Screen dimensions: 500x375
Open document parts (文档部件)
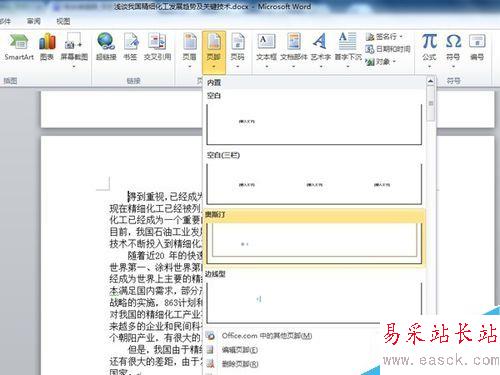click(x=294, y=50)
